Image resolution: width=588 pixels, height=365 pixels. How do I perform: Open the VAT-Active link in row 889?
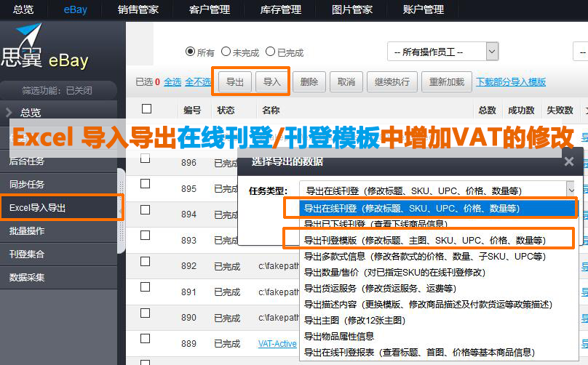277,344
